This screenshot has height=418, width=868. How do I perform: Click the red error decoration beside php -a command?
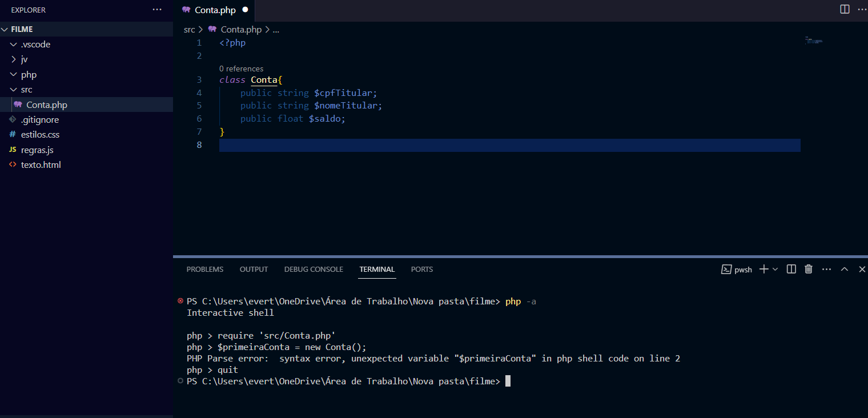[180, 301]
